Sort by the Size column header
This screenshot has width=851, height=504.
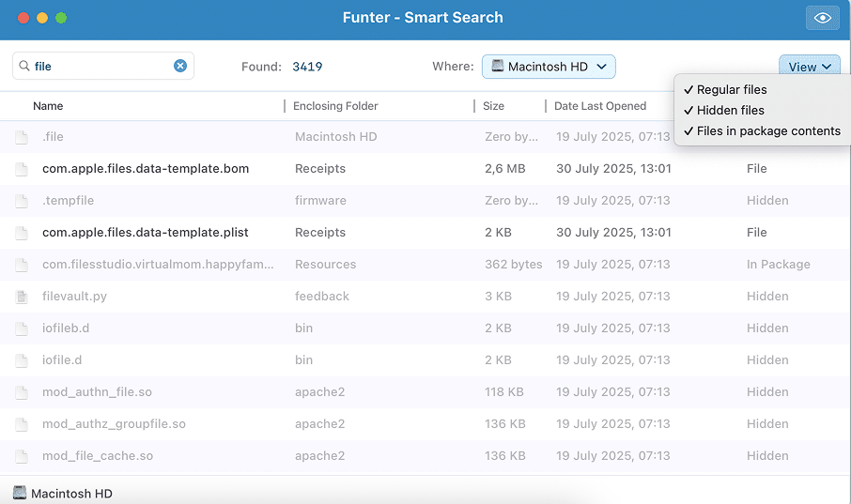coord(493,106)
